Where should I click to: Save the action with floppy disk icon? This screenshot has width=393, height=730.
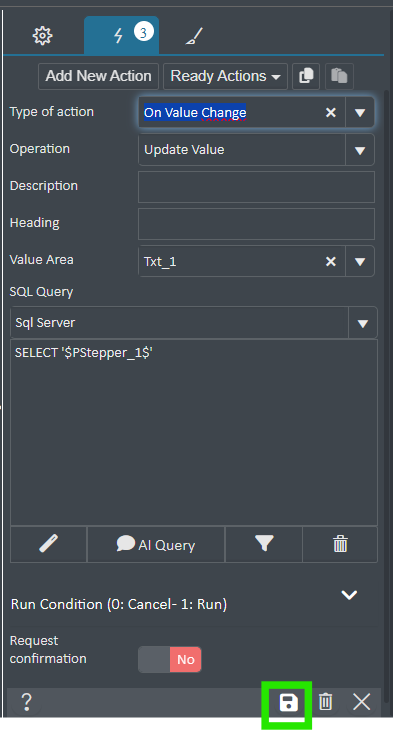[288, 702]
